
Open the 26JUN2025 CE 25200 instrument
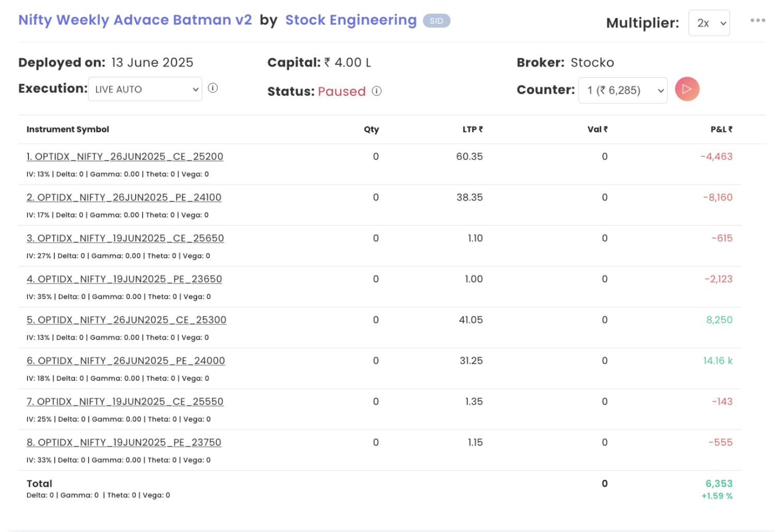(x=125, y=156)
